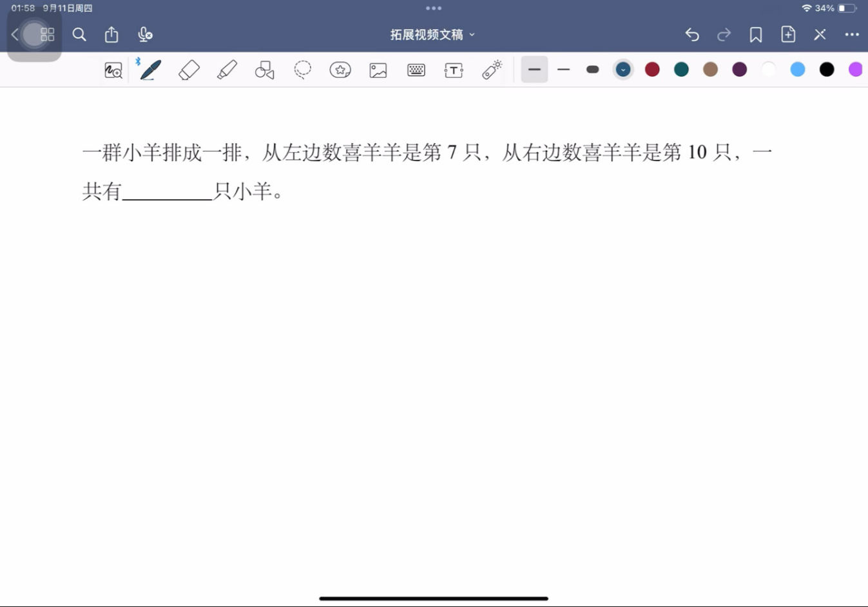Open the more options ellipsis menu
Screen dimensions: 868x607
(852, 35)
